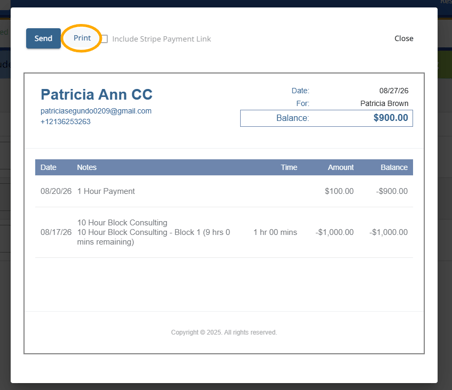The width and height of the screenshot is (452, 390).
Task: Click the $100.00 amount cell
Action: tap(339, 191)
